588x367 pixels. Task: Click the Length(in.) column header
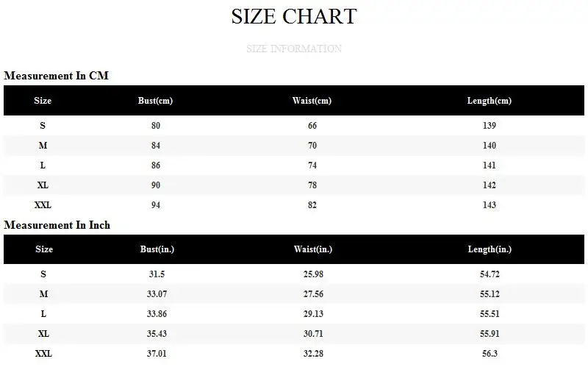(490, 249)
